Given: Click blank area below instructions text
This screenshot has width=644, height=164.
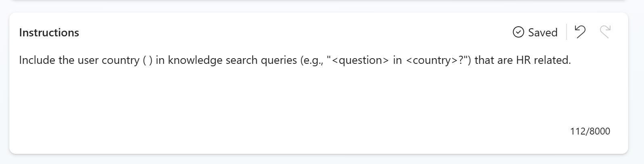Looking at the screenshot, I should pyautogui.click(x=282, y=101).
